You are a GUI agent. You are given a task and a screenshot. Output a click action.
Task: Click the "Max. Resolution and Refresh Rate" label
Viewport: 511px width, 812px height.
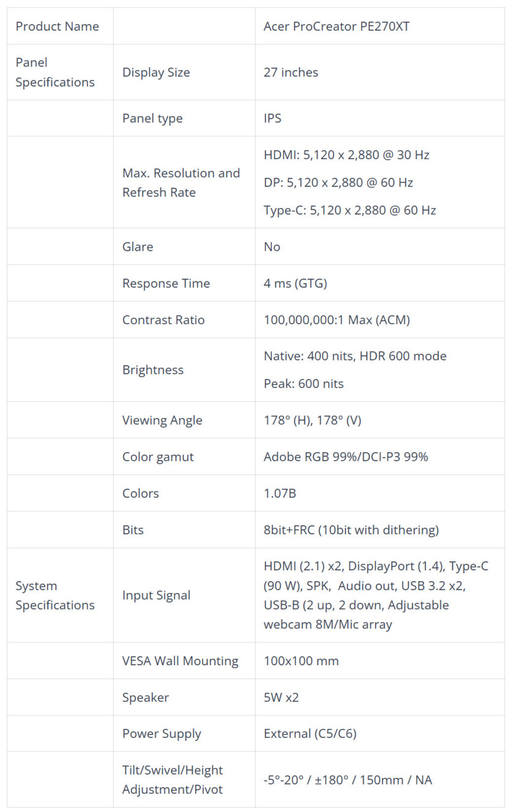181,182
